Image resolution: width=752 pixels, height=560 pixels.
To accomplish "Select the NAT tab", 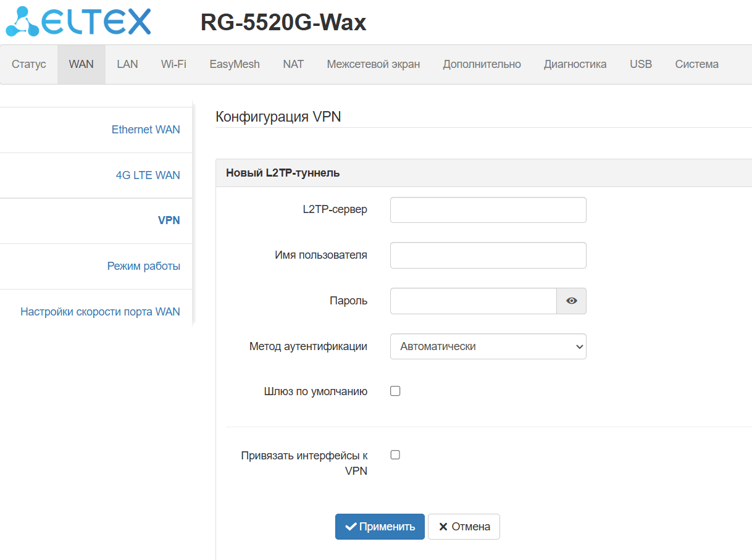I will (x=293, y=64).
